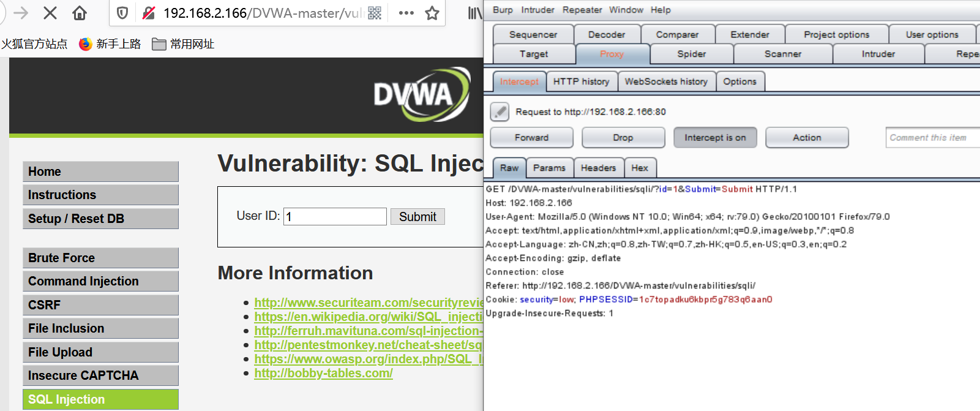
Task: Open the Action dropdown button
Action: 807,138
